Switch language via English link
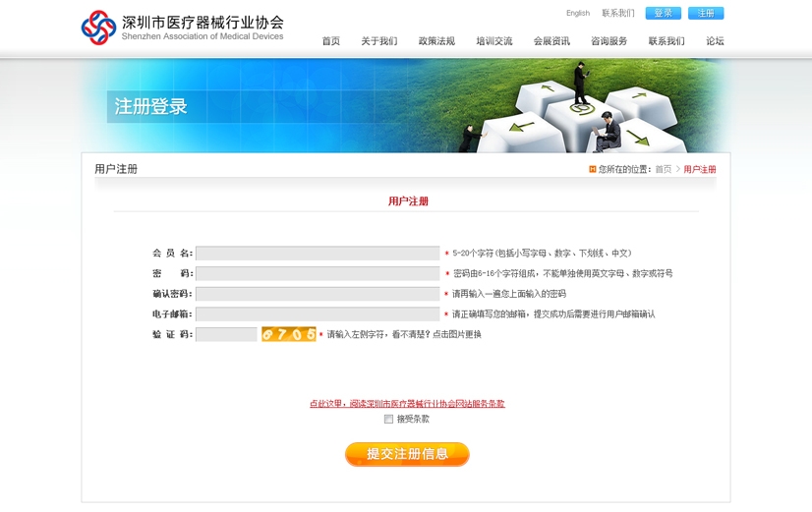This screenshot has height=512, width=812. (578, 14)
